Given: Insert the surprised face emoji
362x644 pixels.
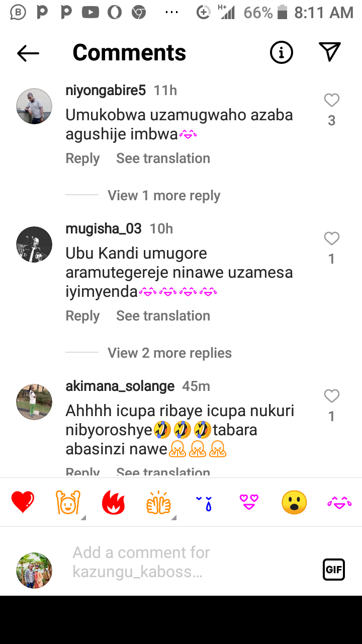Looking at the screenshot, I should (x=294, y=503).
